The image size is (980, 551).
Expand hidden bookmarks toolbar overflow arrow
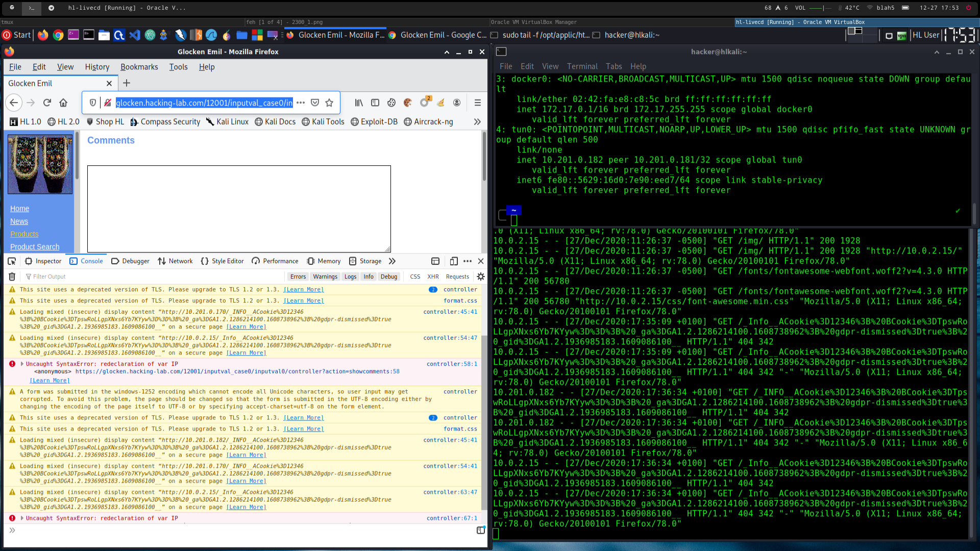[x=477, y=121]
